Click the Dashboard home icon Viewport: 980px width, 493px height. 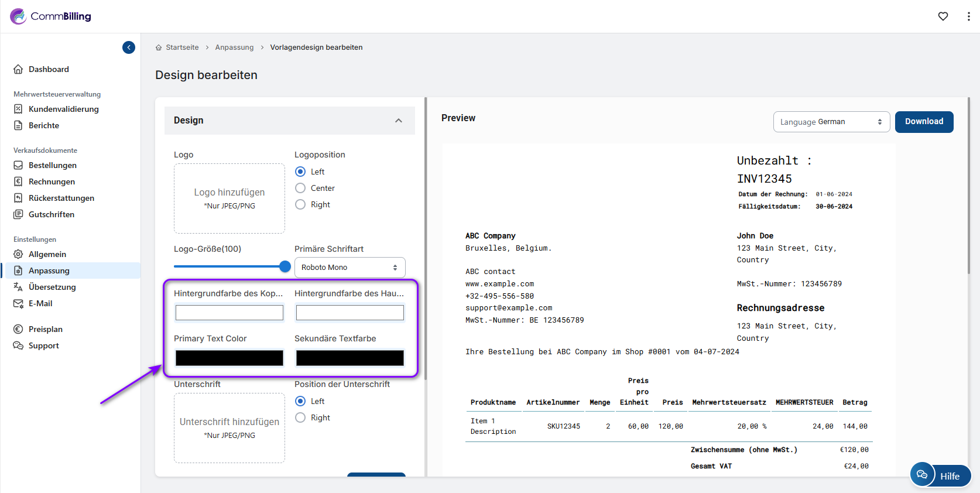(x=18, y=69)
